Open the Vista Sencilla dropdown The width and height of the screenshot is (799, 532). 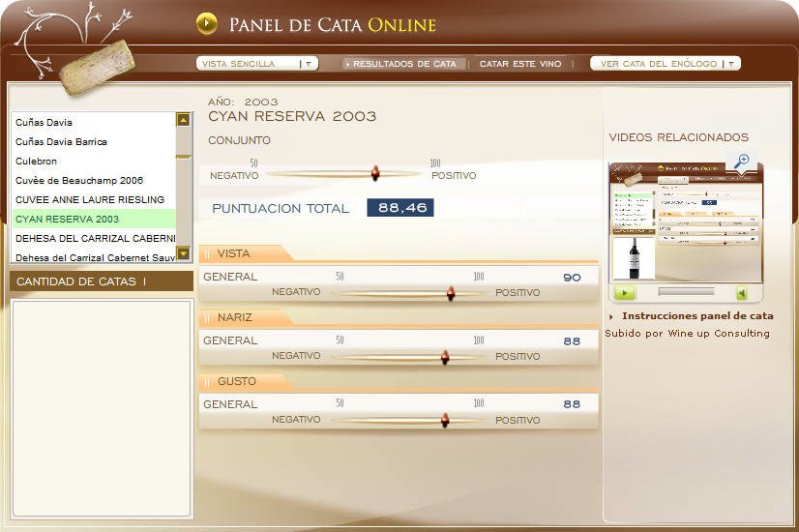pyautogui.click(x=257, y=64)
